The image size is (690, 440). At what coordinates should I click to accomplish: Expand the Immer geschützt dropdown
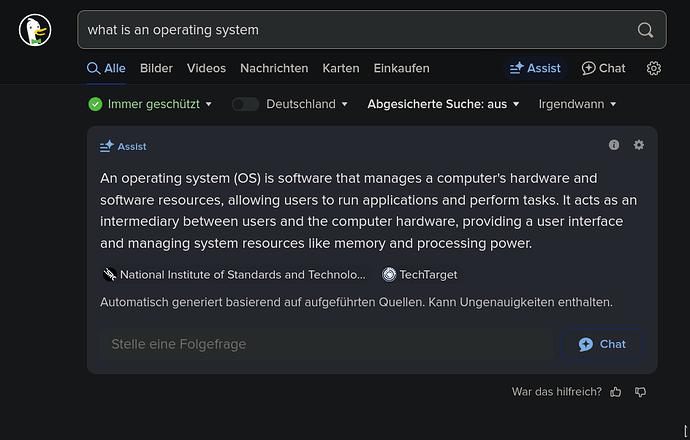159,104
